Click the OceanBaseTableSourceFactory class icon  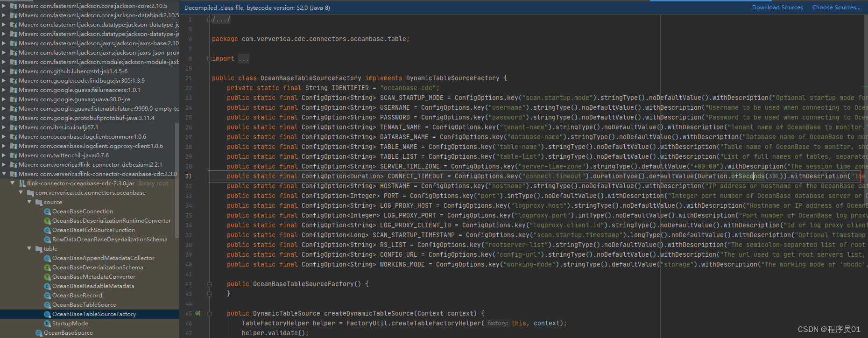[x=47, y=314]
